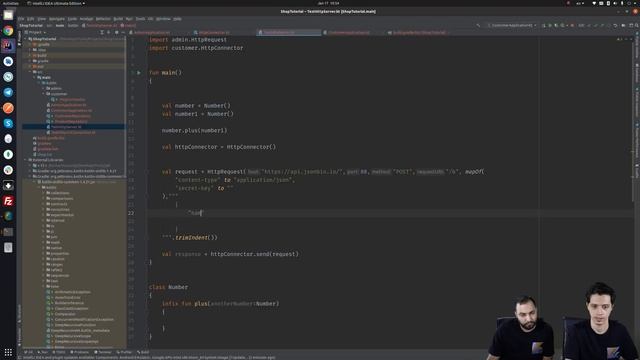Select the build folder in project tree
Image resolution: width=640 pixels, height=360 pixels.
73,55
